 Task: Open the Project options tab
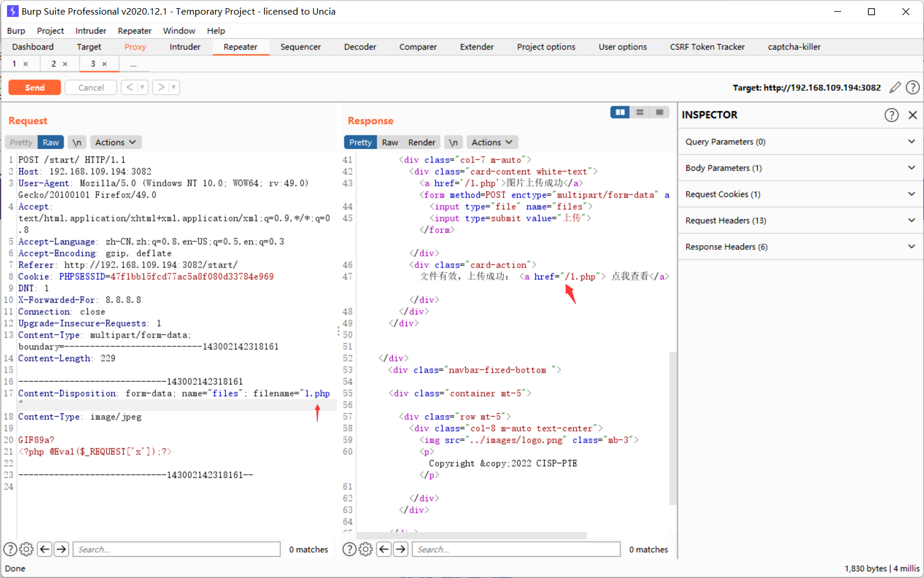(x=546, y=47)
